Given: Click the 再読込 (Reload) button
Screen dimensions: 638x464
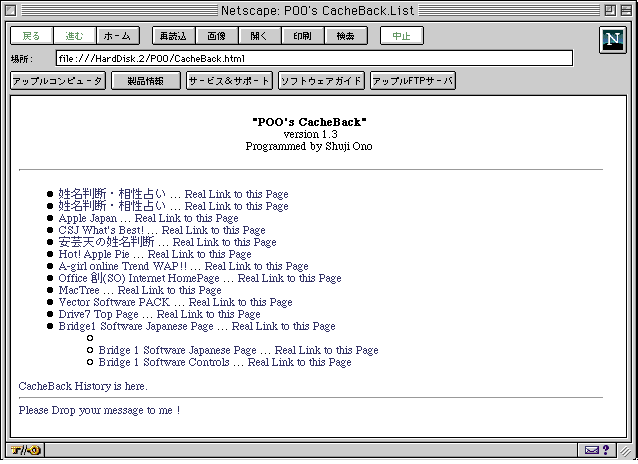Looking at the screenshot, I should pyautogui.click(x=173, y=36).
